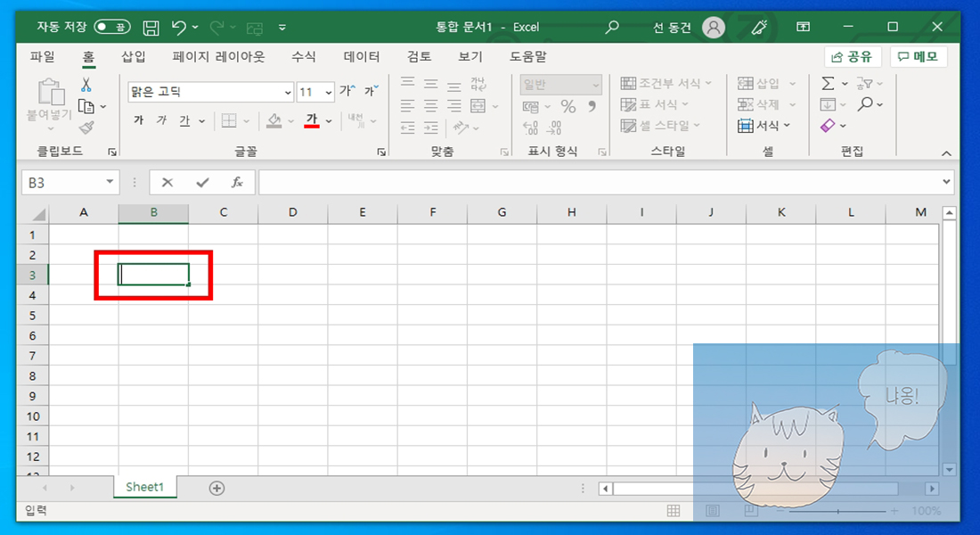Switch to the 페이지 레이아웃 tab
Image resolution: width=980 pixels, height=535 pixels.
coord(218,56)
